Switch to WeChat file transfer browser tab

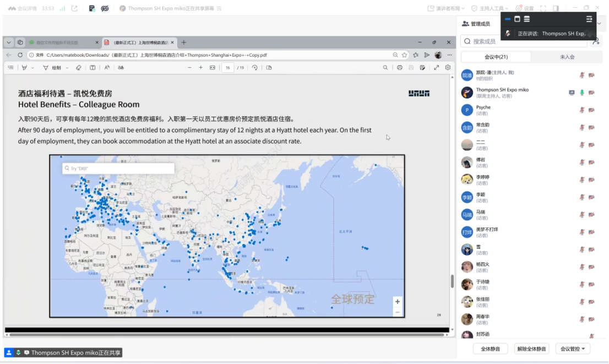64,42
